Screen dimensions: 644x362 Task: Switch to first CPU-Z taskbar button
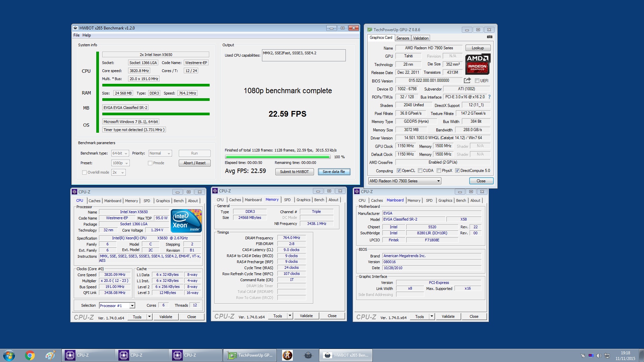(x=88, y=355)
